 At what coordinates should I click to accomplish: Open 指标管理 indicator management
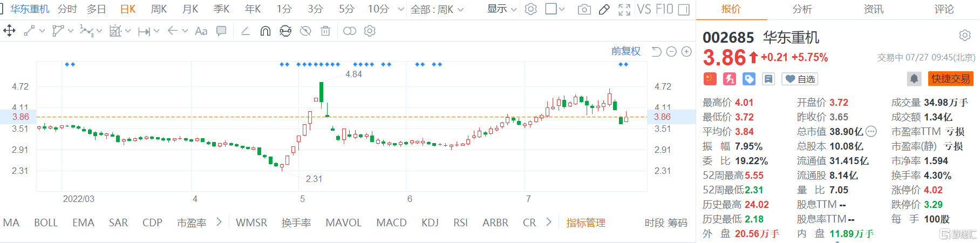point(586,222)
